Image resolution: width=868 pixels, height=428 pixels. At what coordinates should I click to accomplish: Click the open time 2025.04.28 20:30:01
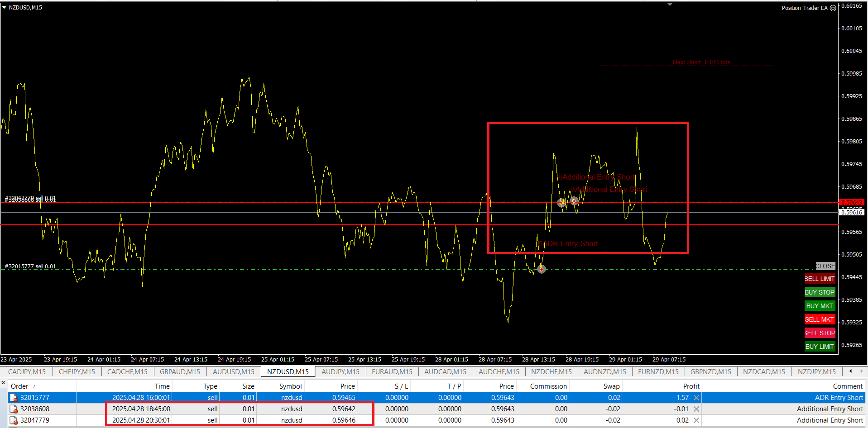141,420
